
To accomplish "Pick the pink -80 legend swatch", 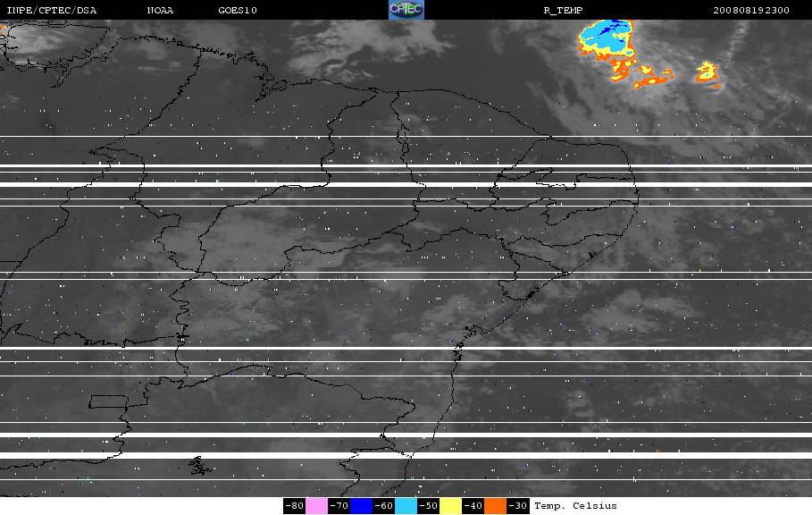I will [316, 506].
